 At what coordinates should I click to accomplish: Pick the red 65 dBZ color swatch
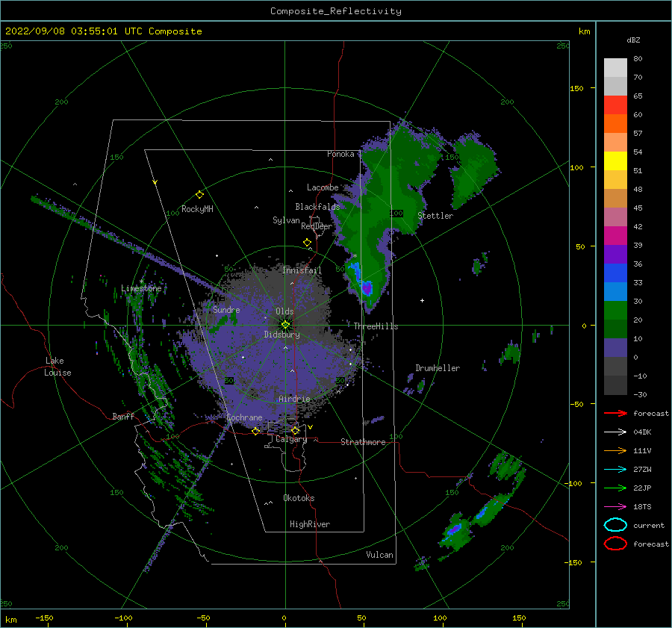(x=615, y=105)
